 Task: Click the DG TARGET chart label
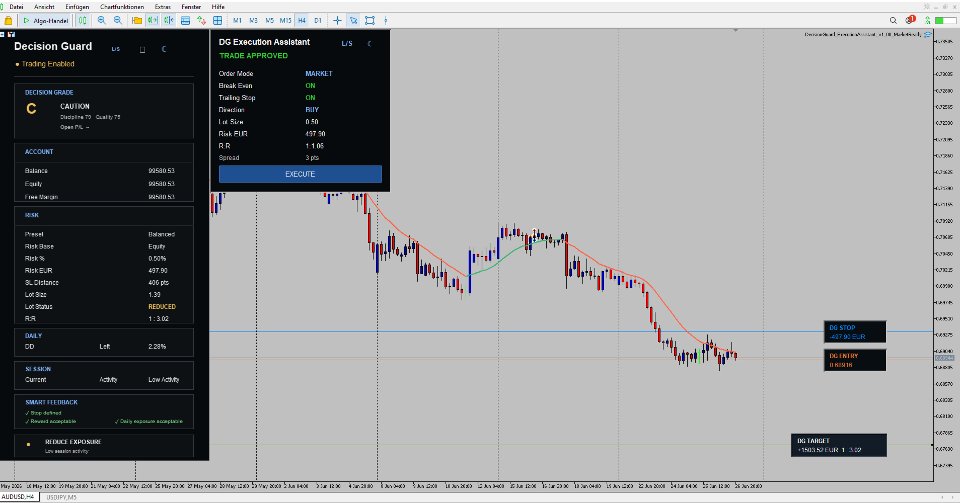tap(838, 445)
